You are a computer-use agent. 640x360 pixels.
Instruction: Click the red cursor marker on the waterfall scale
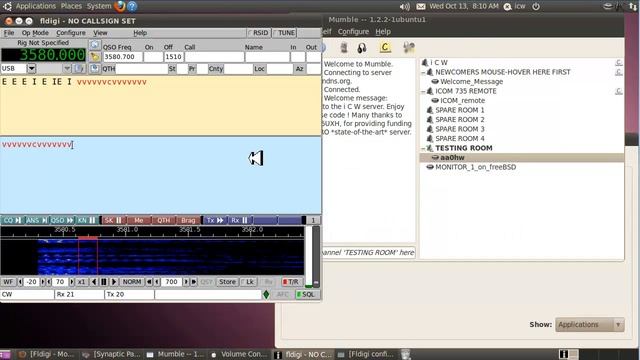point(88,238)
